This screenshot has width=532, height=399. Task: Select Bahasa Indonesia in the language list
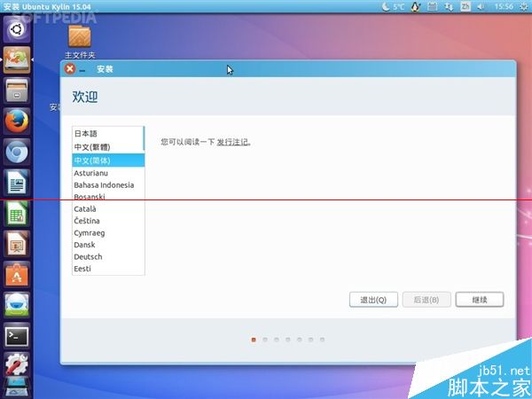tap(108, 185)
